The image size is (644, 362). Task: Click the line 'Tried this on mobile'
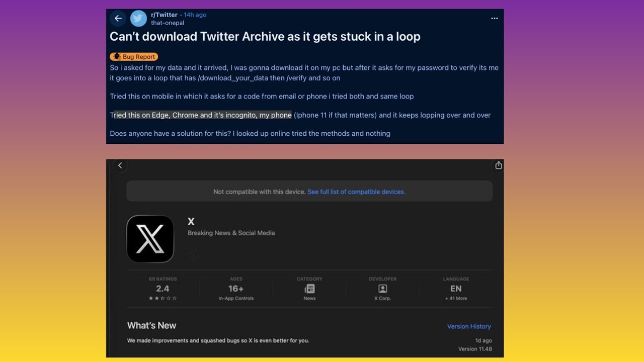[x=262, y=96]
